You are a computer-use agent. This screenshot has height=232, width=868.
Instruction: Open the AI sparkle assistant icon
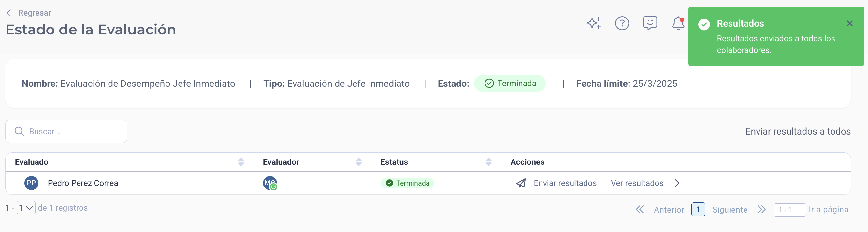(x=594, y=23)
